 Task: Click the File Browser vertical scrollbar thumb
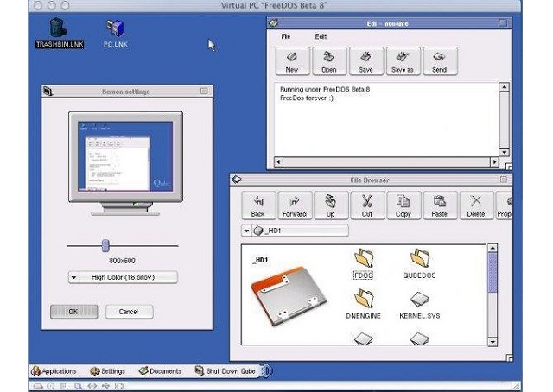pos(493,272)
